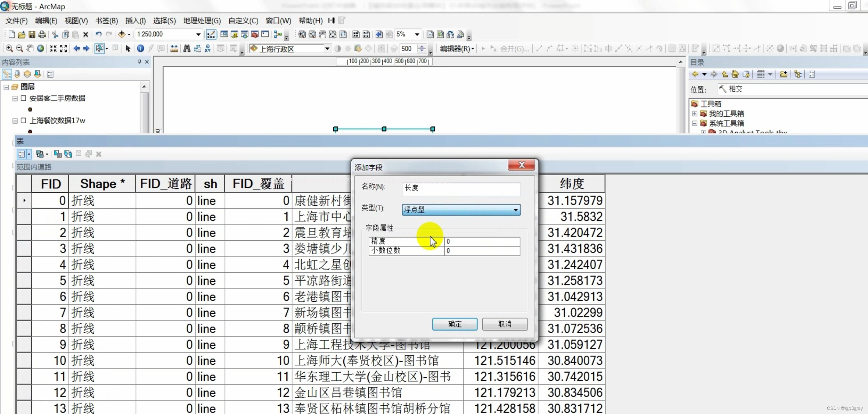Click the 500 value stepper arrows
Viewport: 868px width, 414px height.
(422, 49)
